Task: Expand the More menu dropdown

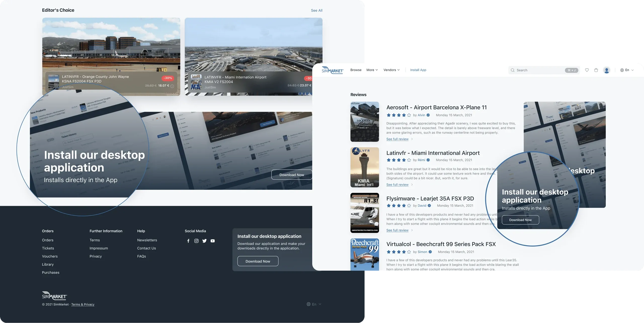Action: (x=372, y=70)
